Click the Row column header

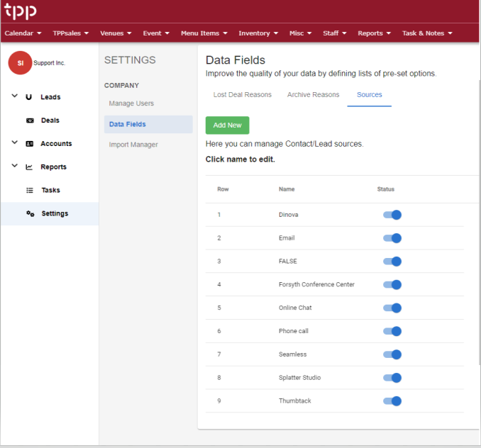pos(223,189)
